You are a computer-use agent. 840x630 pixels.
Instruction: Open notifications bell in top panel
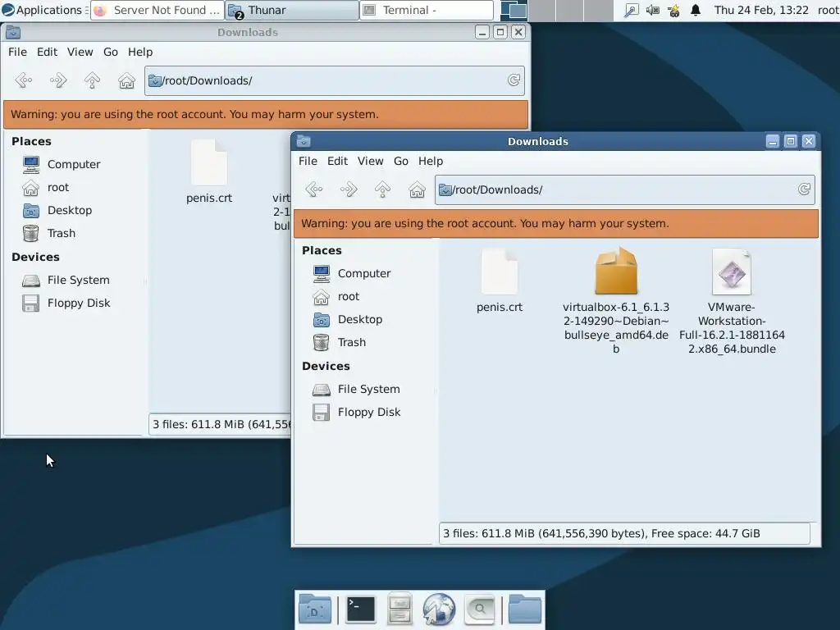pos(696,10)
